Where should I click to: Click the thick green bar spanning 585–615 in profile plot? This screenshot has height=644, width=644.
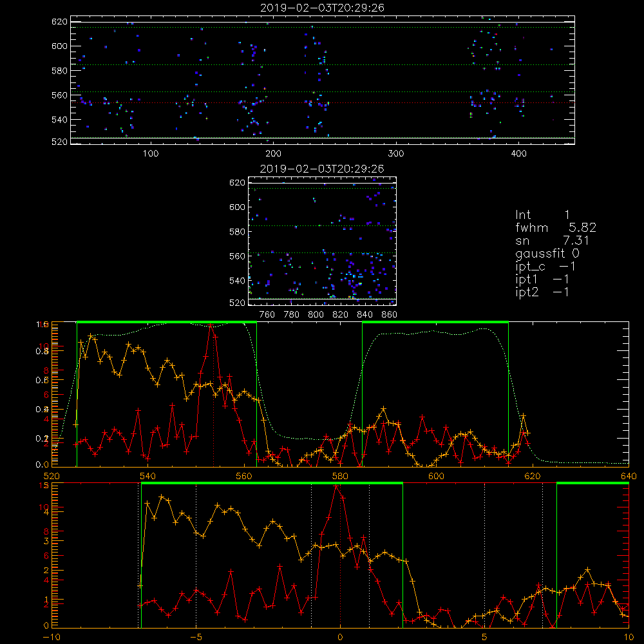pyautogui.click(x=435, y=323)
